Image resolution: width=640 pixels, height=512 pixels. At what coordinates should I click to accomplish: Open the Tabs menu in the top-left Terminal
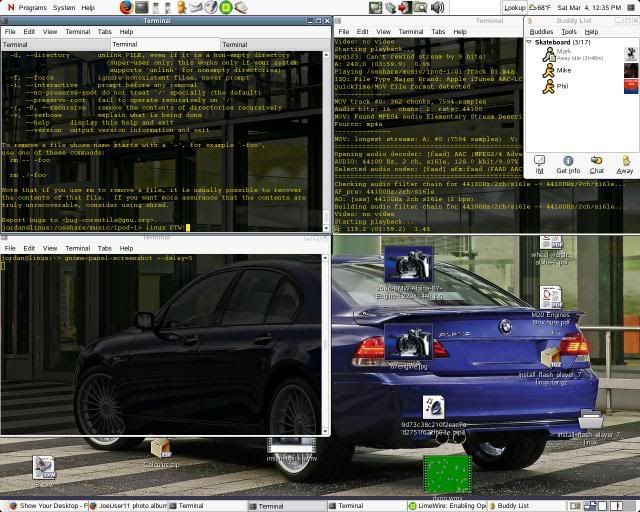click(x=104, y=31)
